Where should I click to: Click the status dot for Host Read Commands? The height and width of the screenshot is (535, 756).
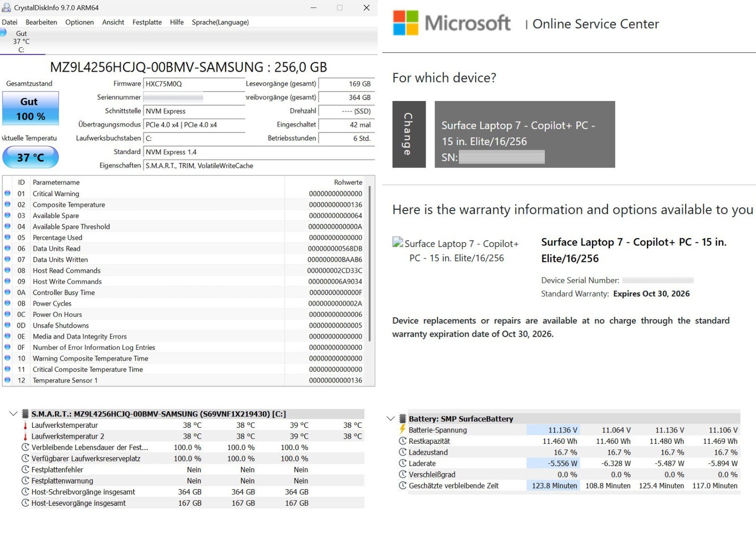coord(8,270)
